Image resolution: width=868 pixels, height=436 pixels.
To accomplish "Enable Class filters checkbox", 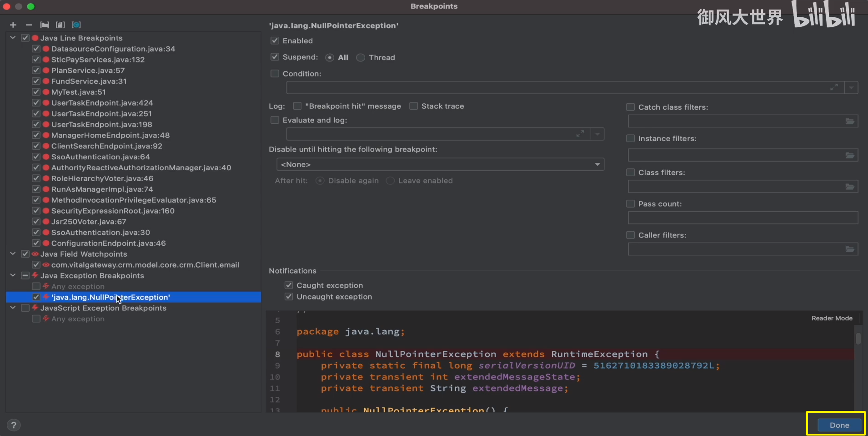I will point(630,172).
